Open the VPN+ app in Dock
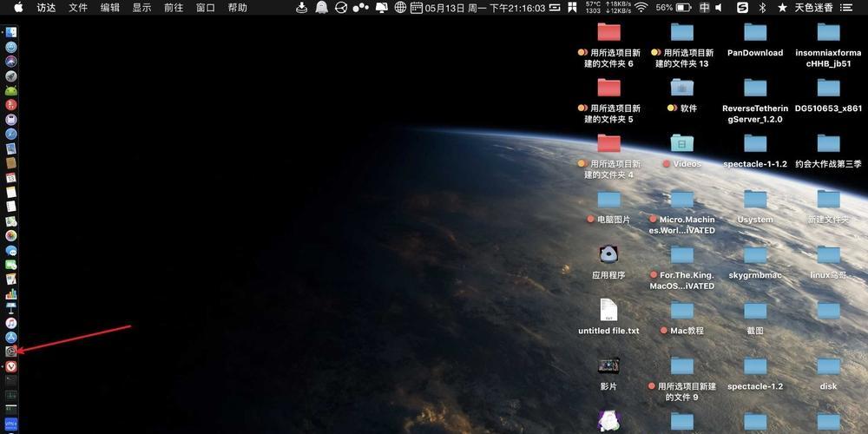The width and height of the screenshot is (868, 434). pyautogui.click(x=11, y=424)
